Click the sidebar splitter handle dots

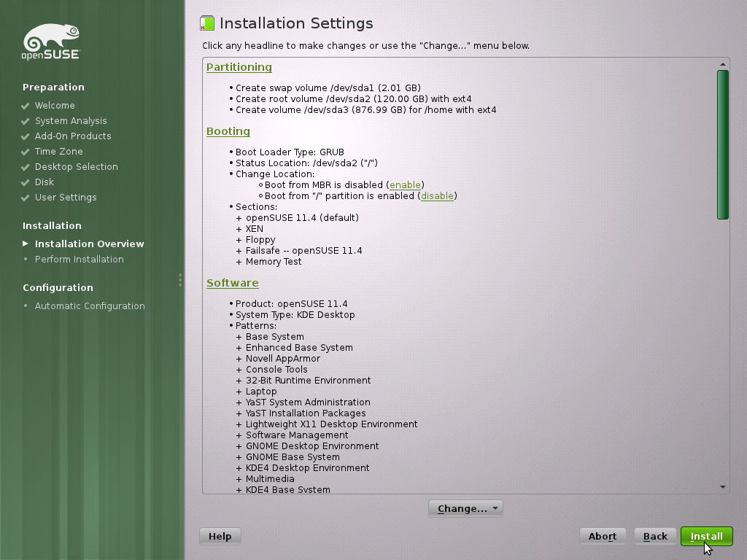[x=180, y=280]
